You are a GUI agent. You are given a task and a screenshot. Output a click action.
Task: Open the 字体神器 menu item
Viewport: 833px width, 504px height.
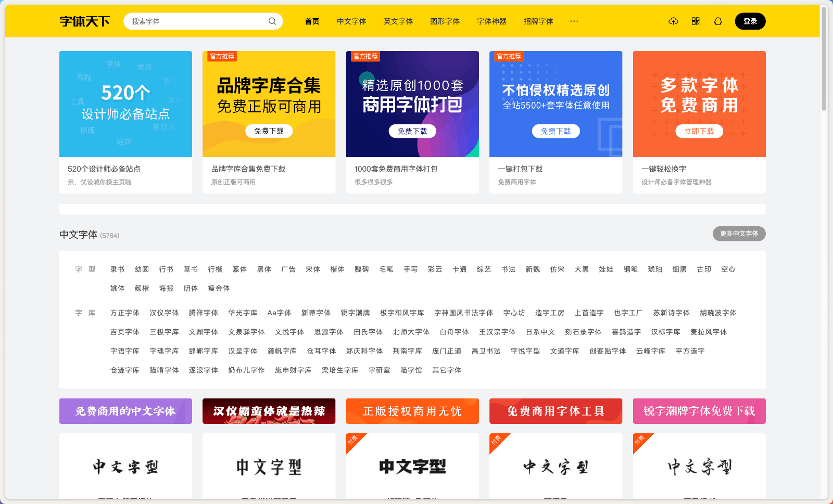pos(491,21)
